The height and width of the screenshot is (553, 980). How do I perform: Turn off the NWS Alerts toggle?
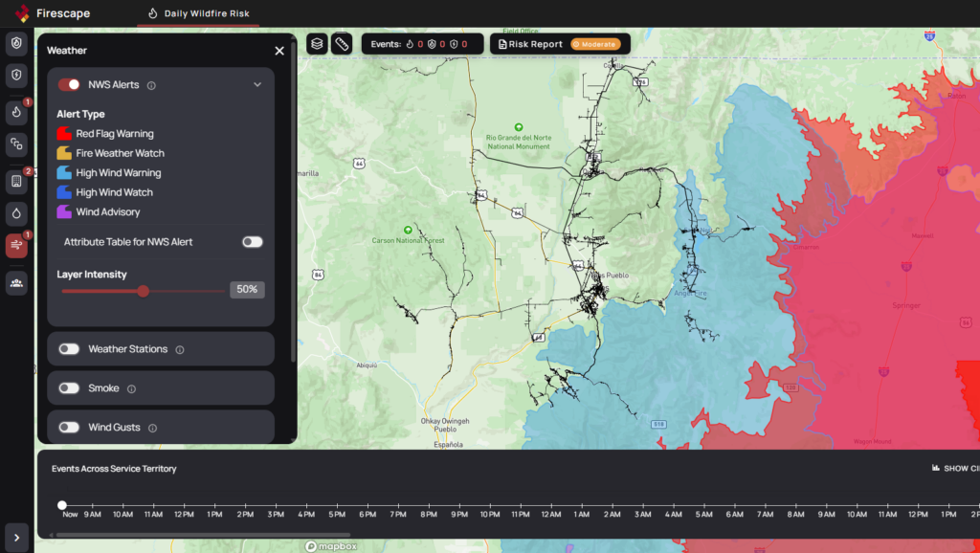[69, 85]
